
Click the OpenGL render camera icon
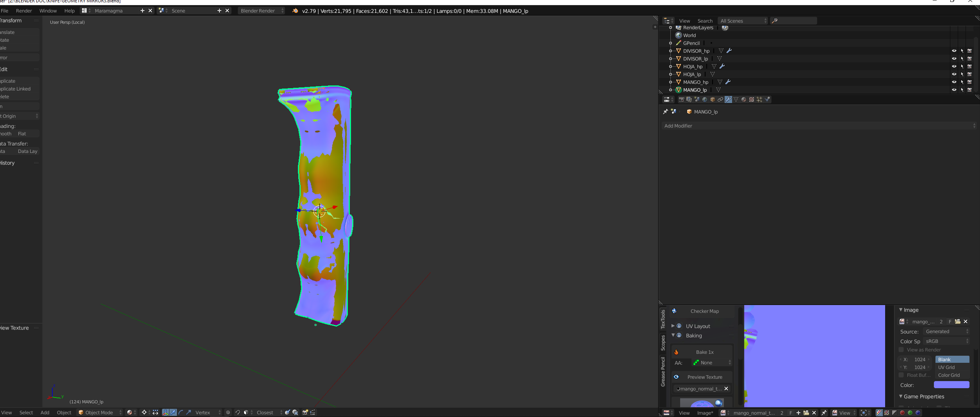(x=305, y=413)
